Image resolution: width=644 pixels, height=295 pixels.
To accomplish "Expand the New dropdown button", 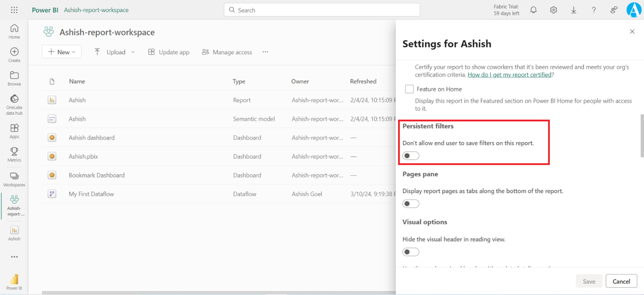I will 62,52.
